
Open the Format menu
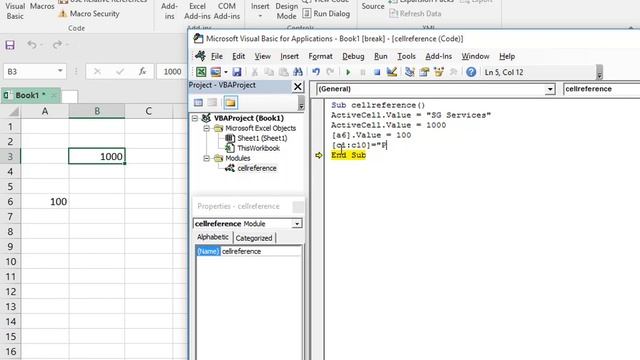320,56
